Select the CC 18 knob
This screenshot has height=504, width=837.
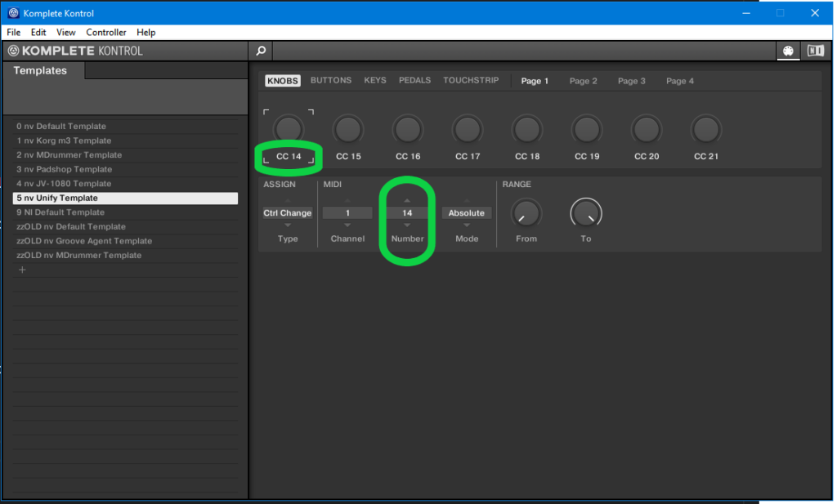pyautogui.click(x=527, y=130)
